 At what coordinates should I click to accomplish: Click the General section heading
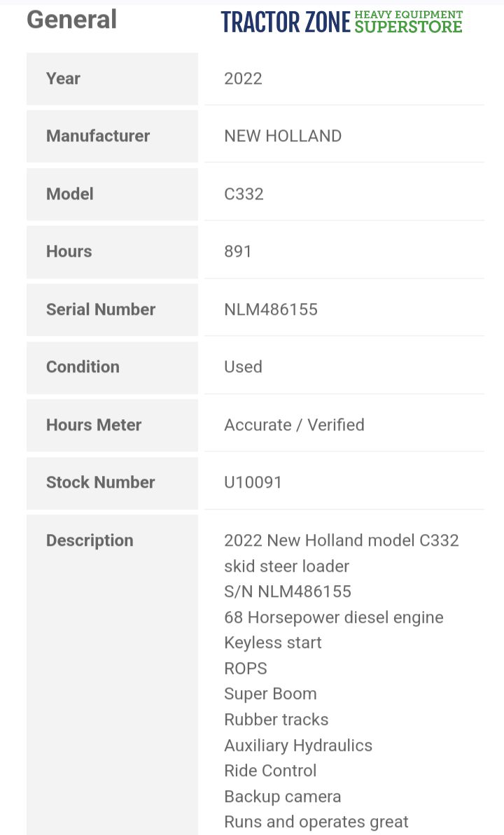71,19
